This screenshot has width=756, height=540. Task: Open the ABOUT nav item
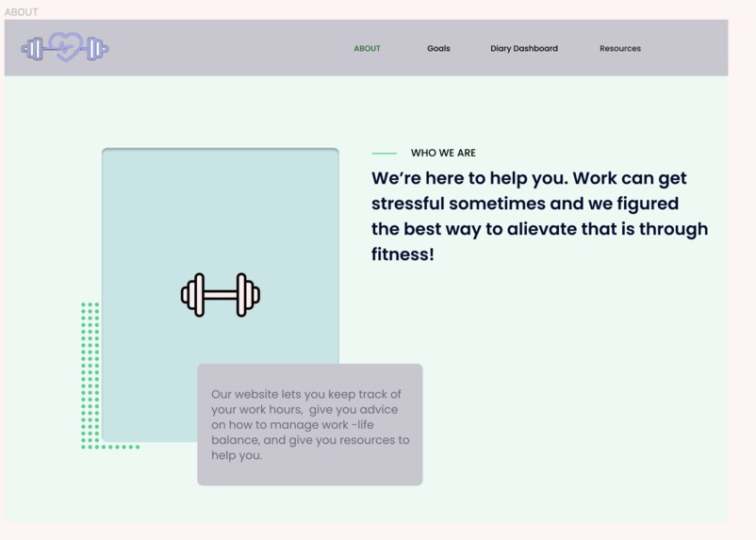[367, 48]
